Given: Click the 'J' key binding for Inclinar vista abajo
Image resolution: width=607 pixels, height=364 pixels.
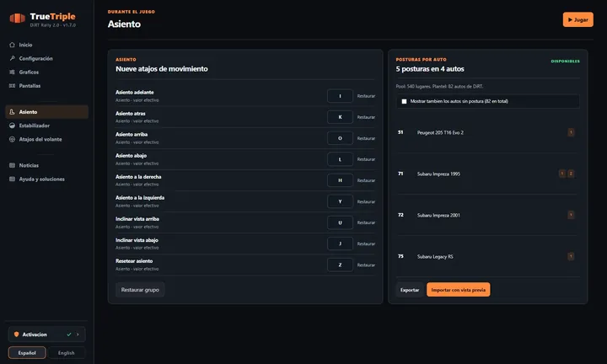Looking at the screenshot, I should click(340, 244).
